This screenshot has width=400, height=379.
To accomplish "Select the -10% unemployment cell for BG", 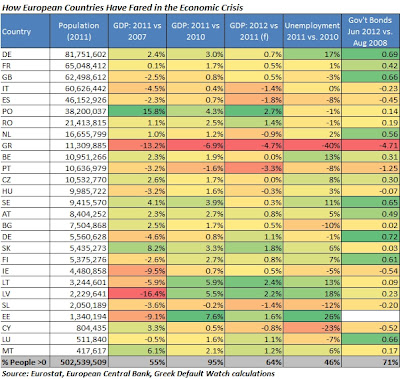I will (312, 225).
